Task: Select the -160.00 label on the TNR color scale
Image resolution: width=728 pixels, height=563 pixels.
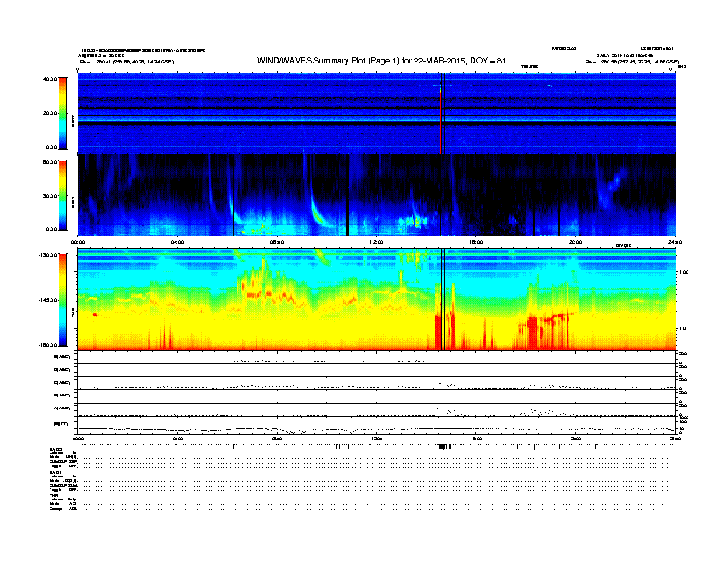Action: 48,345
